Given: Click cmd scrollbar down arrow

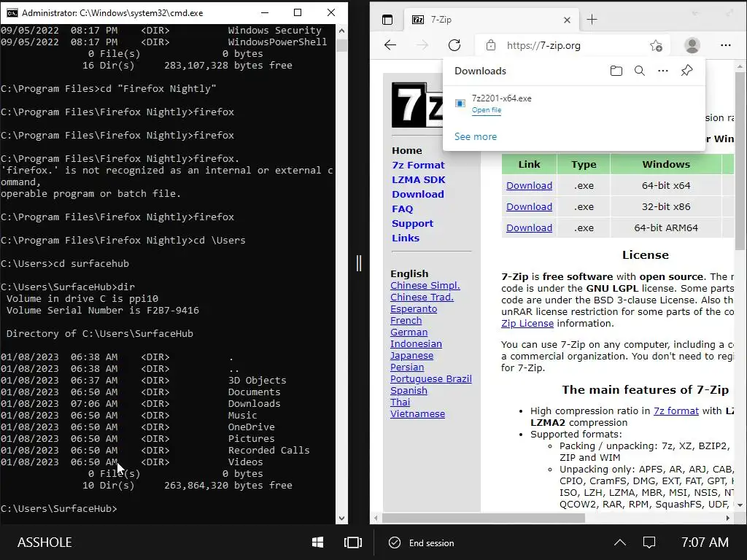Looking at the screenshot, I should (x=341, y=518).
